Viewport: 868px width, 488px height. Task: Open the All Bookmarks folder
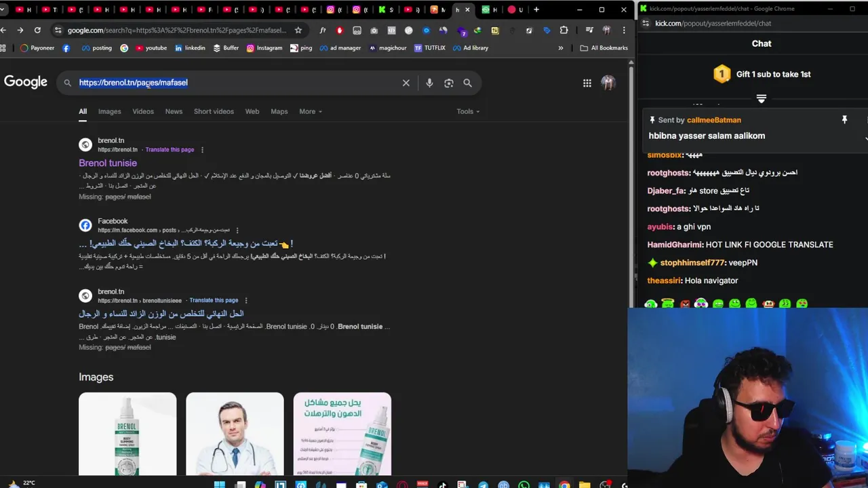tap(604, 47)
